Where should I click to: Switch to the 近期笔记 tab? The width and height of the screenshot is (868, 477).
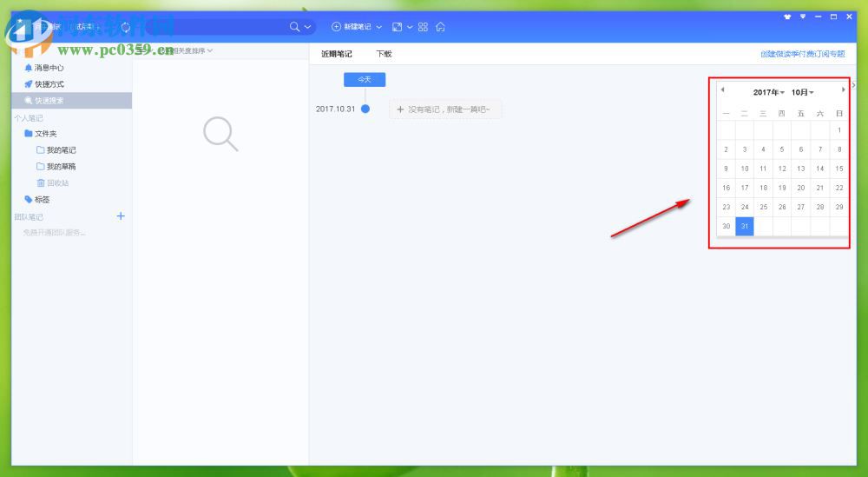[x=337, y=54]
